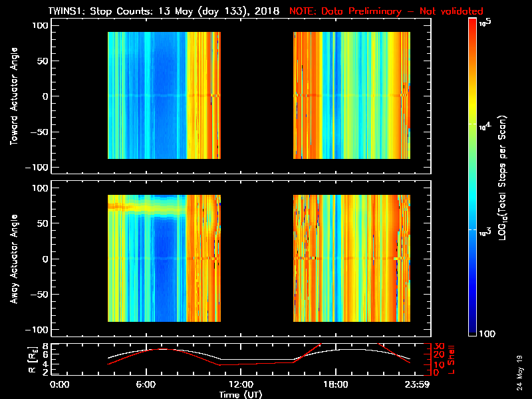This screenshot has width=532, height=399.
Task: Click the 18:00 time tick label
Action: [x=334, y=384]
